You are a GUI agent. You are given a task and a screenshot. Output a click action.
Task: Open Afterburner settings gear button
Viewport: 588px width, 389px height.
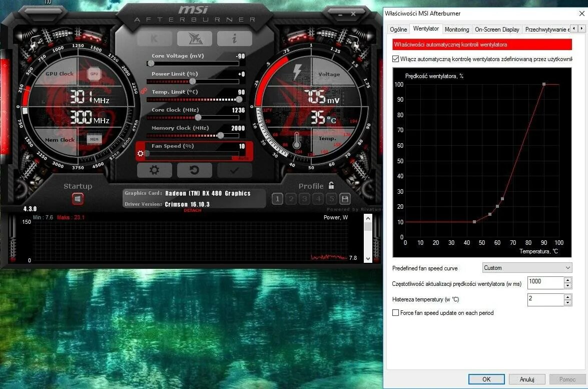pyautogui.click(x=155, y=170)
